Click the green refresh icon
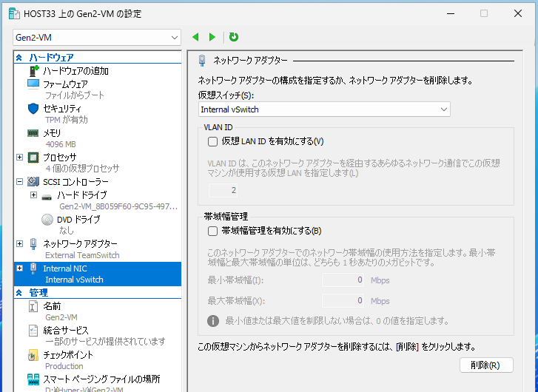 coord(234,37)
